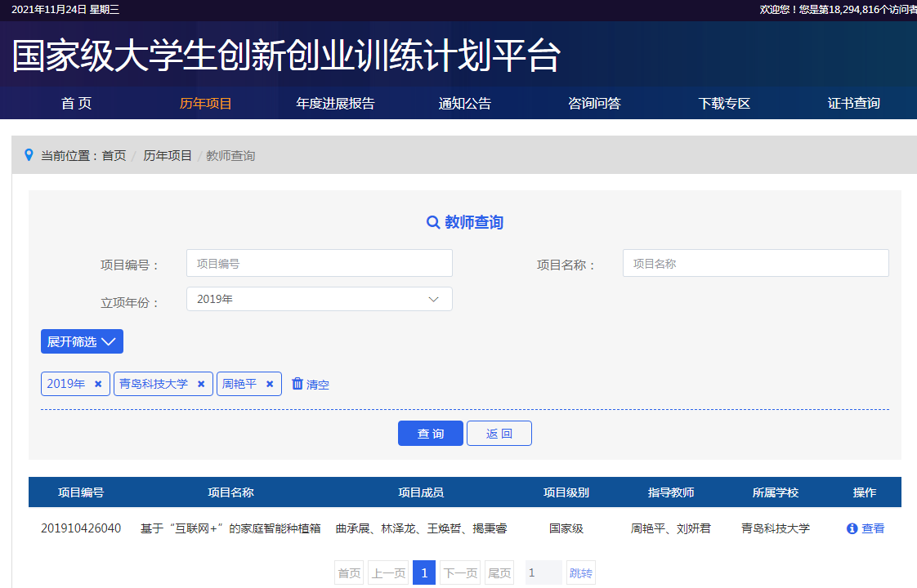The image size is (917, 588).
Task: Remove the 周艳平 filter tag
Action: (270, 384)
